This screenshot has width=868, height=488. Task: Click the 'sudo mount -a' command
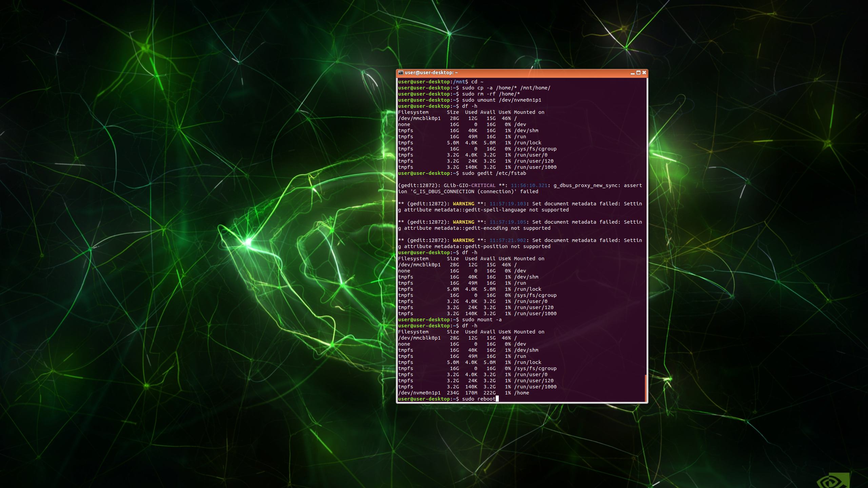point(481,320)
